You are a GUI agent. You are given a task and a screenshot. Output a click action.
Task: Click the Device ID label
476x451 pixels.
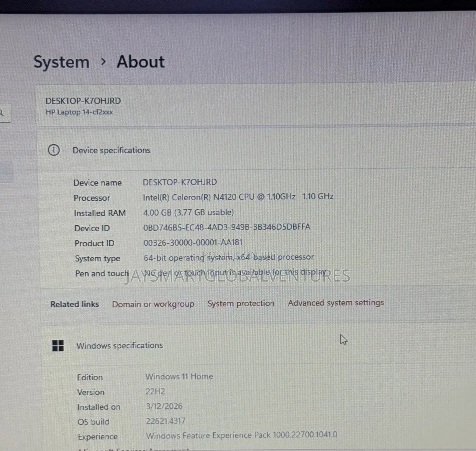pyautogui.click(x=92, y=228)
